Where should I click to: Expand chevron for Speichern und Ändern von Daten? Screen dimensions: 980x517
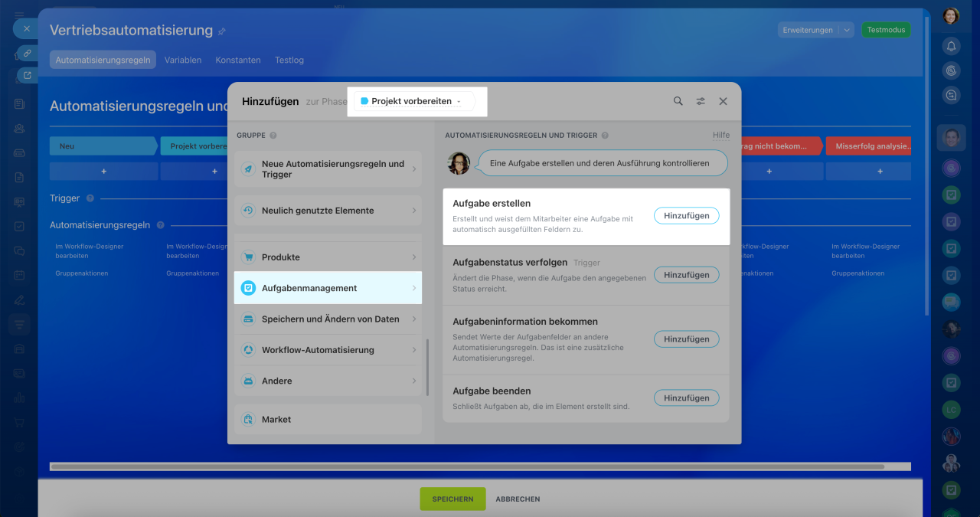tap(414, 319)
